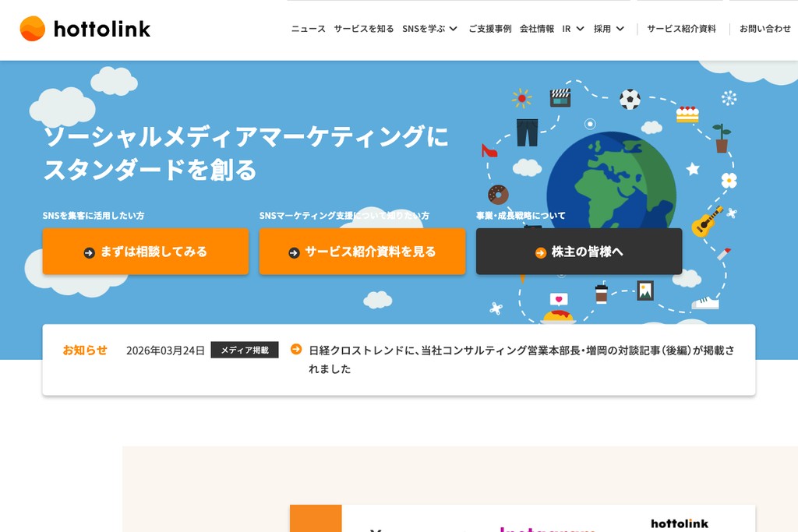Open the ニュース menu item

pyautogui.click(x=308, y=29)
